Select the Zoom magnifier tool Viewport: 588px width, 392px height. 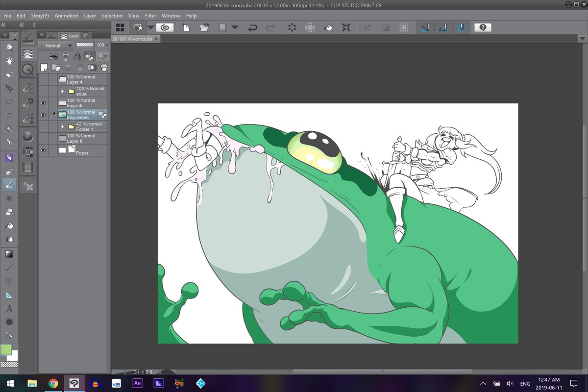(9, 48)
